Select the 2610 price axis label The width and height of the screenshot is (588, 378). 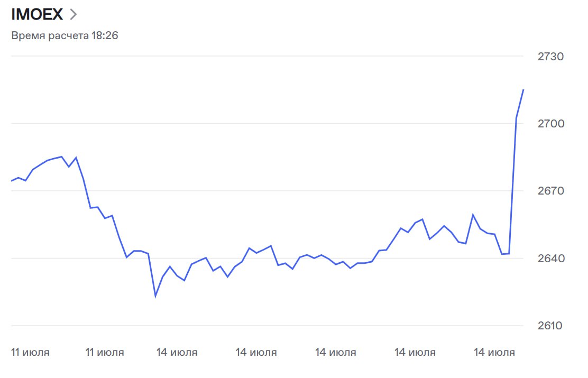tap(551, 326)
